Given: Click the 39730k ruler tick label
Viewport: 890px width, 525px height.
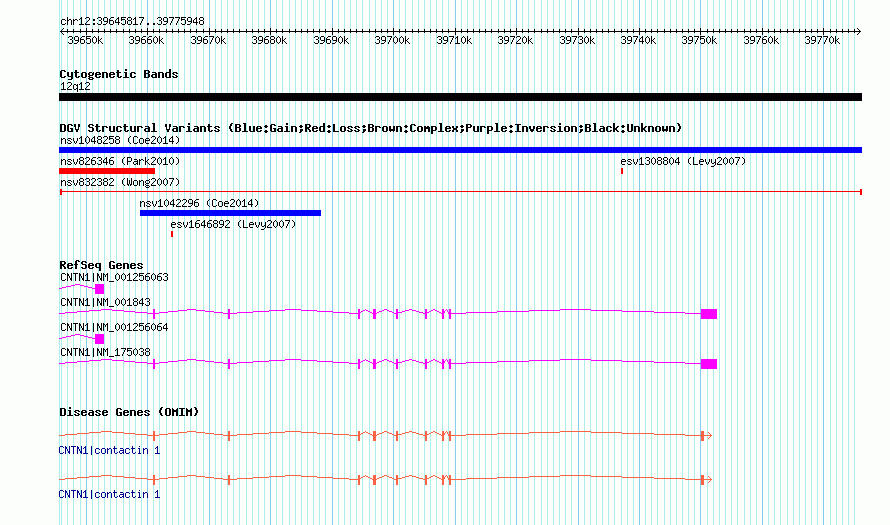Looking at the screenshot, I should point(577,40).
